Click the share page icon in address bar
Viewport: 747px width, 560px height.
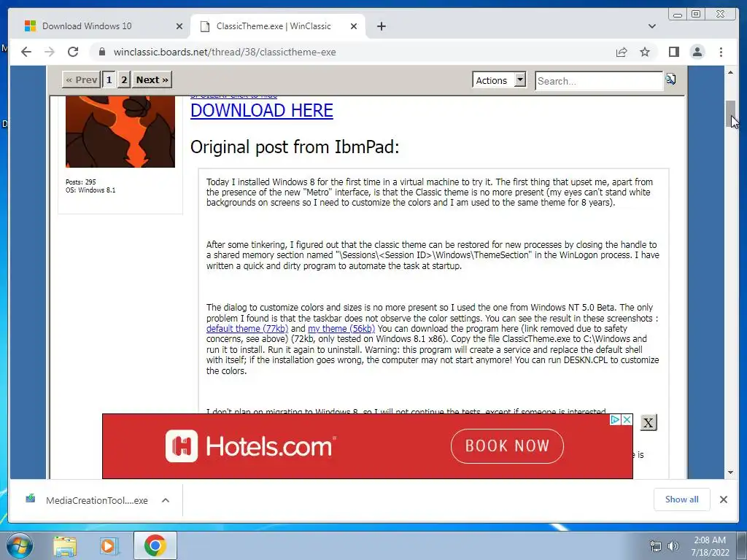point(622,52)
